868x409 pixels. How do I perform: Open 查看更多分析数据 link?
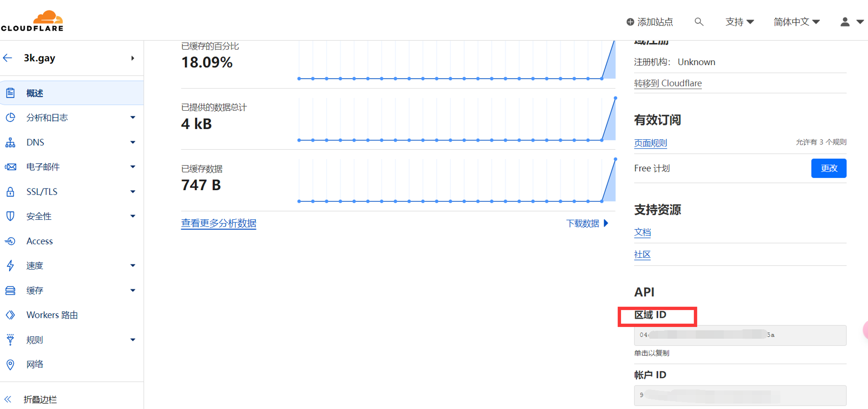[x=219, y=223]
